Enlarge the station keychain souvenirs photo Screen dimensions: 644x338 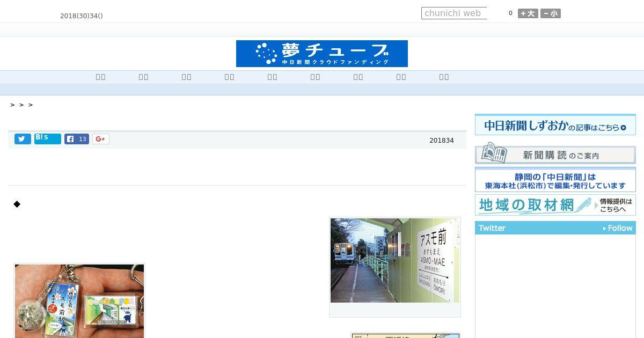click(x=79, y=301)
